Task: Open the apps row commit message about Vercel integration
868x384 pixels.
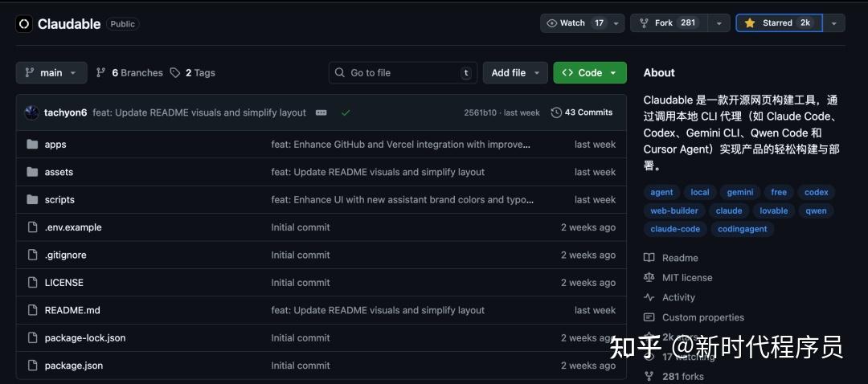Action: 401,145
